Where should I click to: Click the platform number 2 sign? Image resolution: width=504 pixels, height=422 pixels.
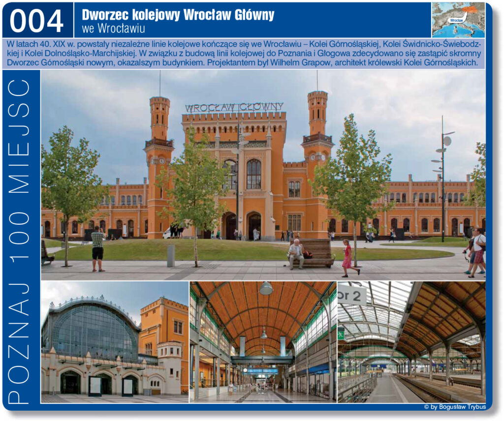click(352, 295)
